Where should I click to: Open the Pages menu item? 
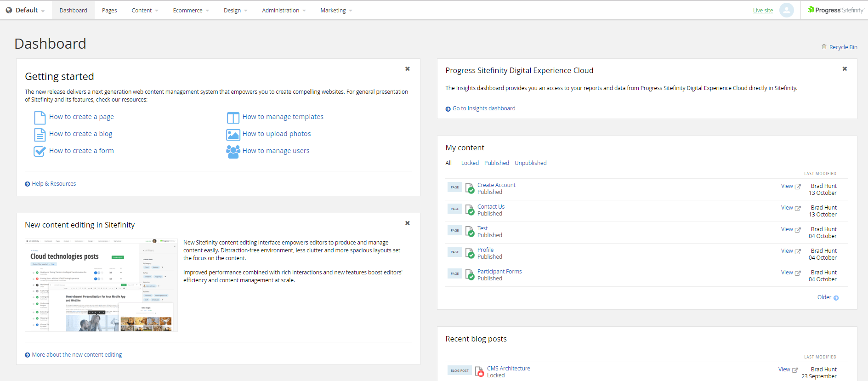(x=109, y=10)
